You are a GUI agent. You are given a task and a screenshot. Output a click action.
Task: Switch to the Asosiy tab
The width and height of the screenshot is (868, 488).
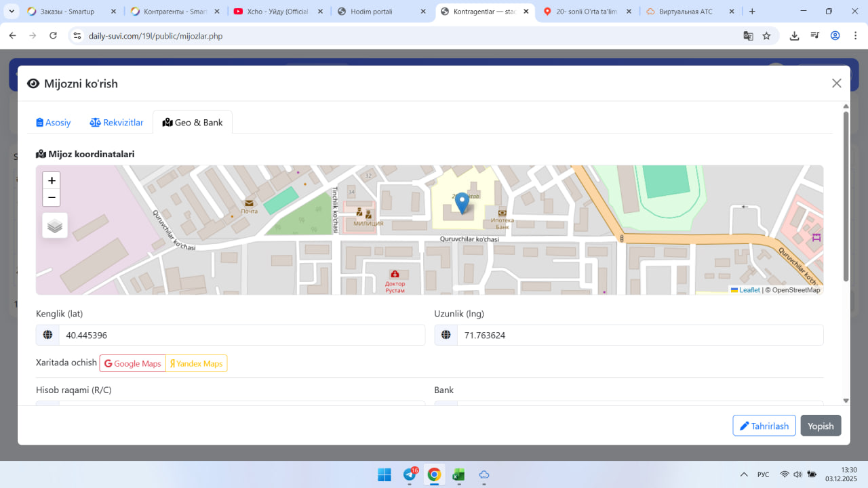point(54,123)
